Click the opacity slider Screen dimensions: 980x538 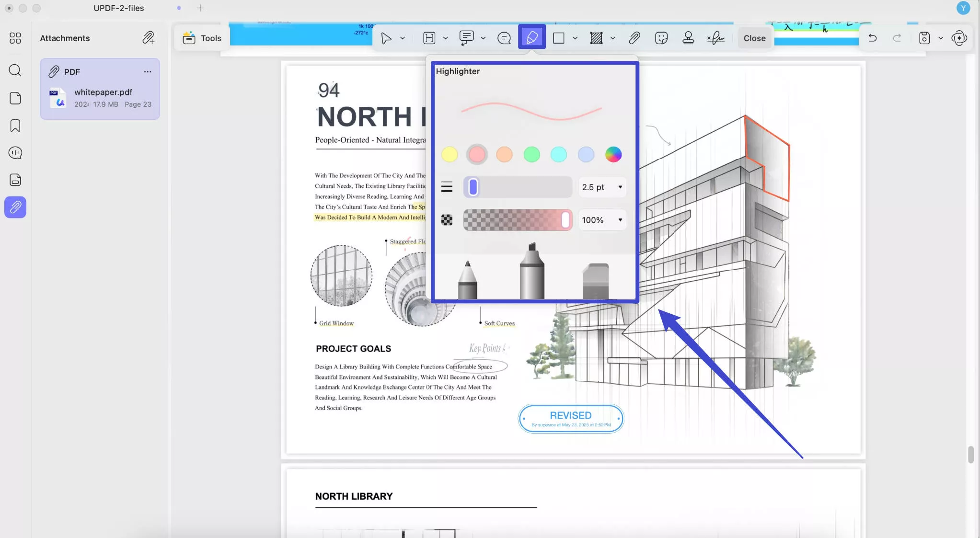518,220
